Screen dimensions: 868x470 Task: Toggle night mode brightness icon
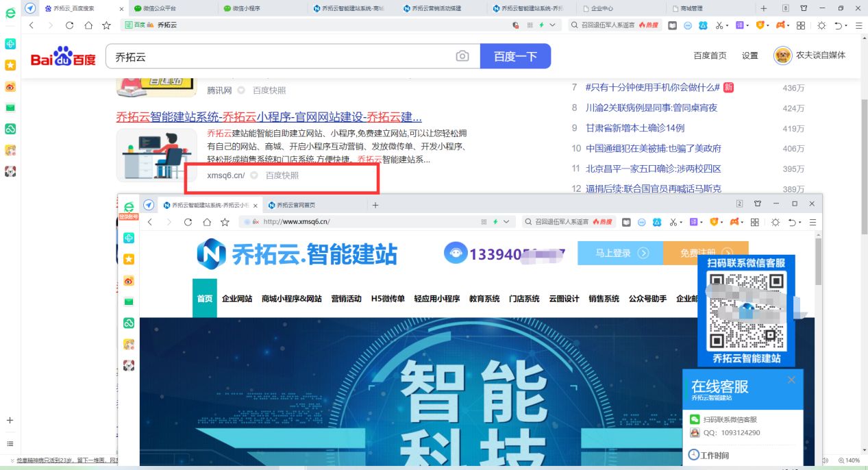click(x=821, y=26)
